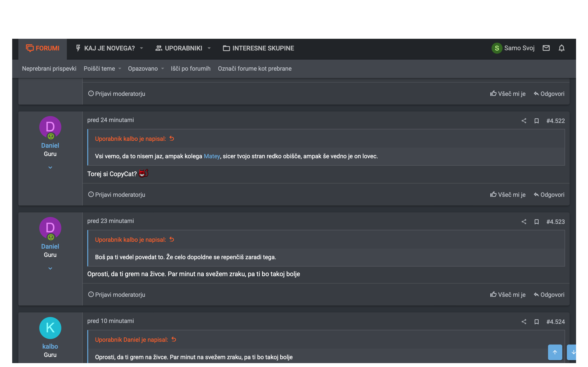Viewport: 588px width, 367px height.
Task: Open notifications bell icon
Action: tap(562, 48)
